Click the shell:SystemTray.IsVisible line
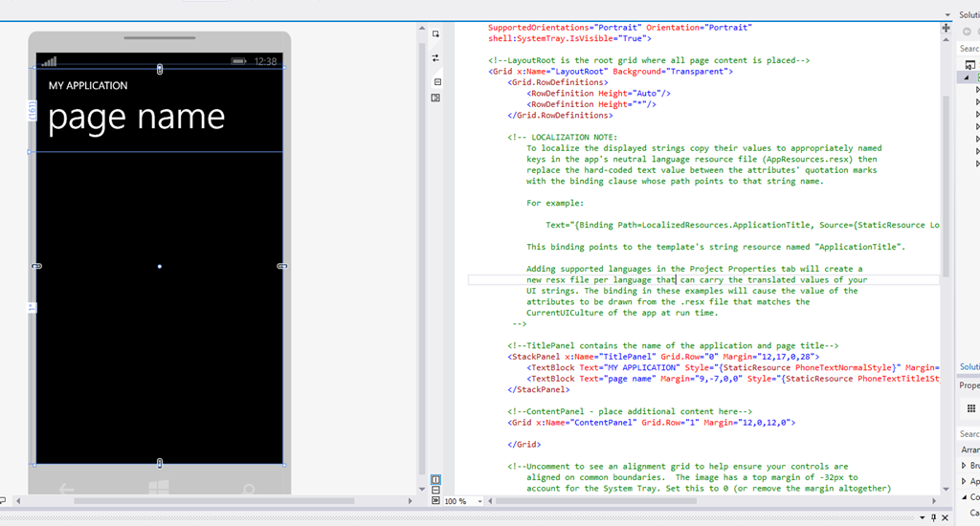The image size is (980, 526). pyautogui.click(x=569, y=38)
